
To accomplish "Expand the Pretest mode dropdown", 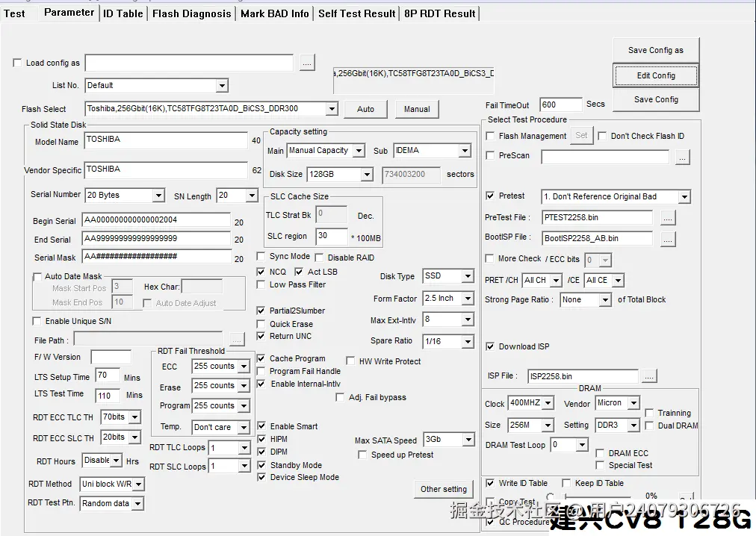I will pos(684,196).
